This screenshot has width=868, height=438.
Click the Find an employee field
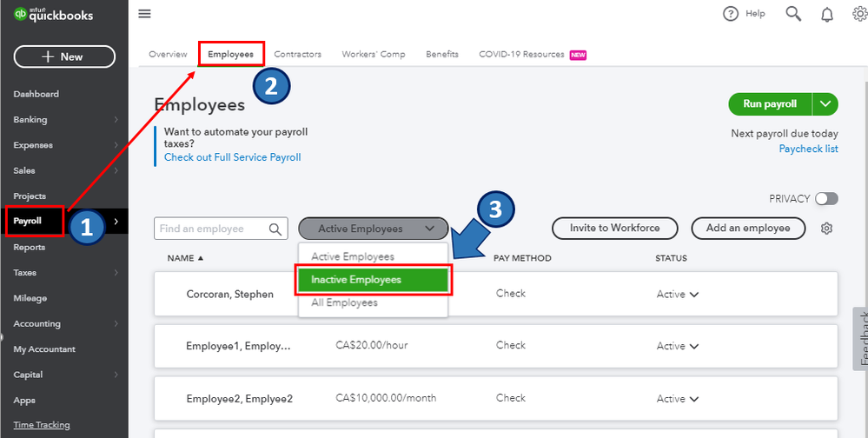[x=221, y=229]
